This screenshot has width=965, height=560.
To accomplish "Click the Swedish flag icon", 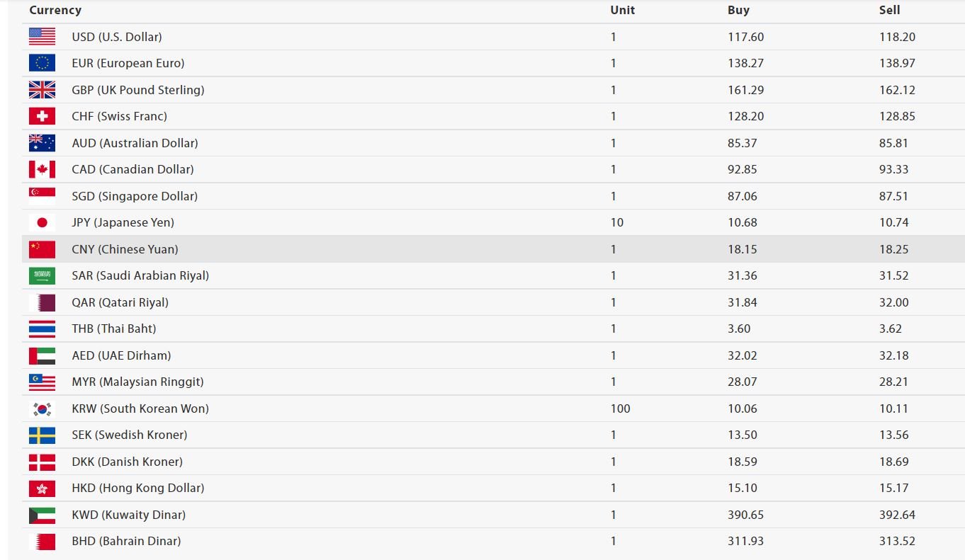I will click(42, 435).
